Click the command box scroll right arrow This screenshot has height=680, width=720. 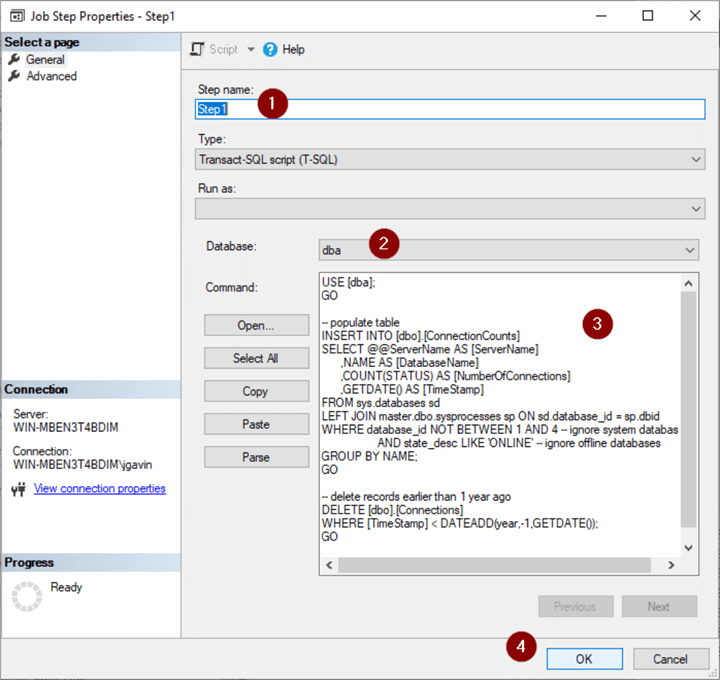(x=671, y=565)
